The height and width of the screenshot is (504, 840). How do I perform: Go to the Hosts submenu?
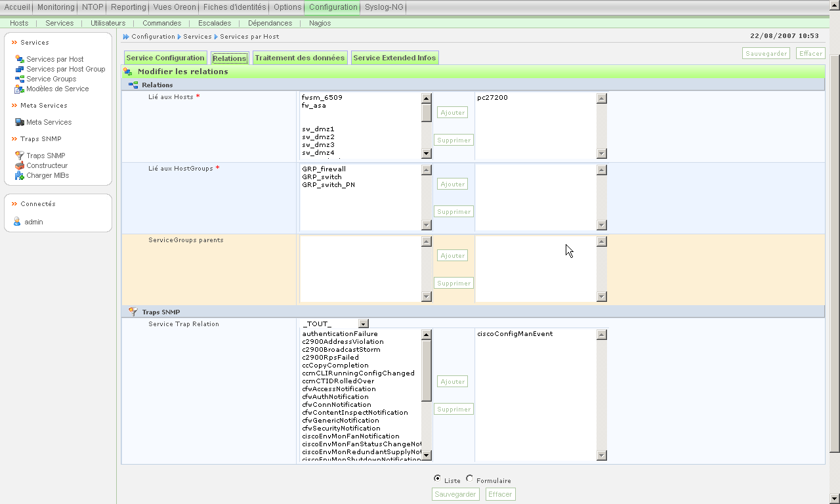tap(19, 23)
